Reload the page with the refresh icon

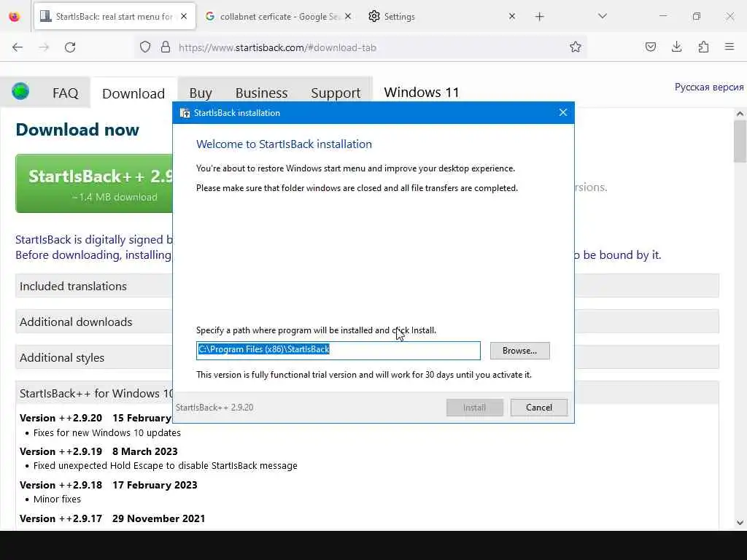(70, 47)
